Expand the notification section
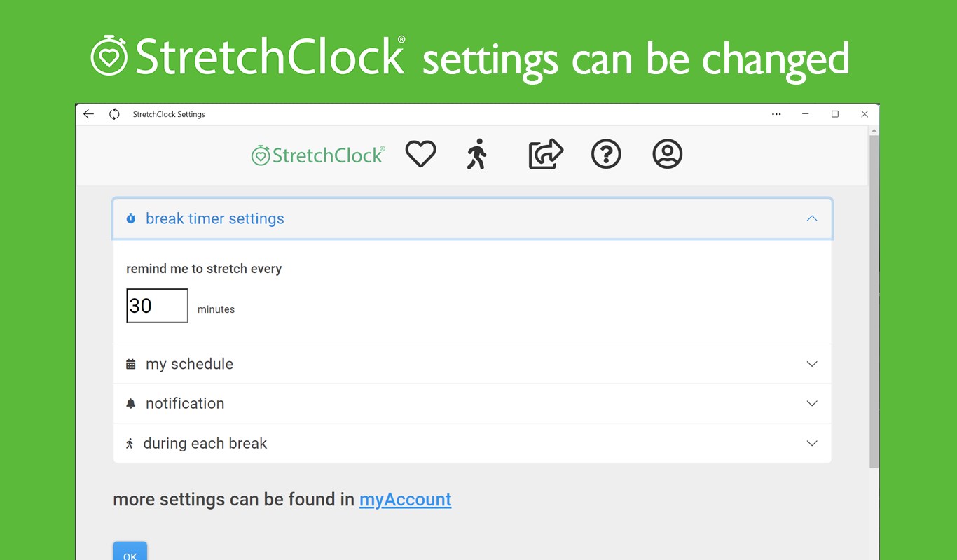 [812, 403]
